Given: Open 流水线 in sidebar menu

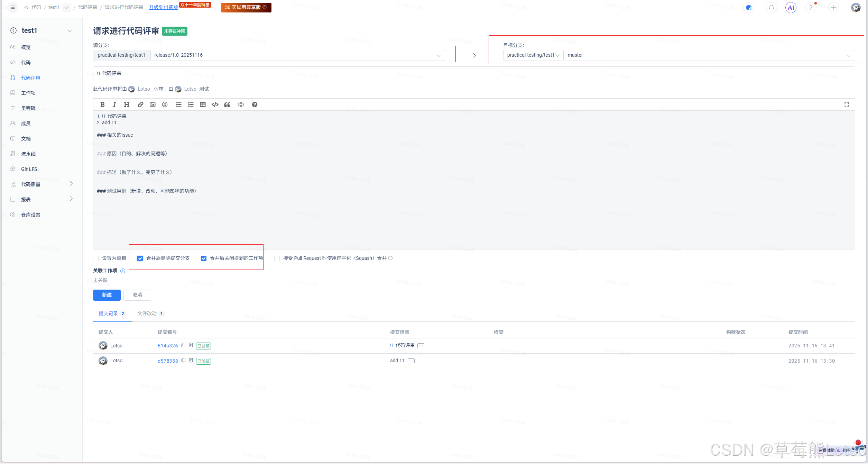Looking at the screenshot, I should [x=28, y=154].
